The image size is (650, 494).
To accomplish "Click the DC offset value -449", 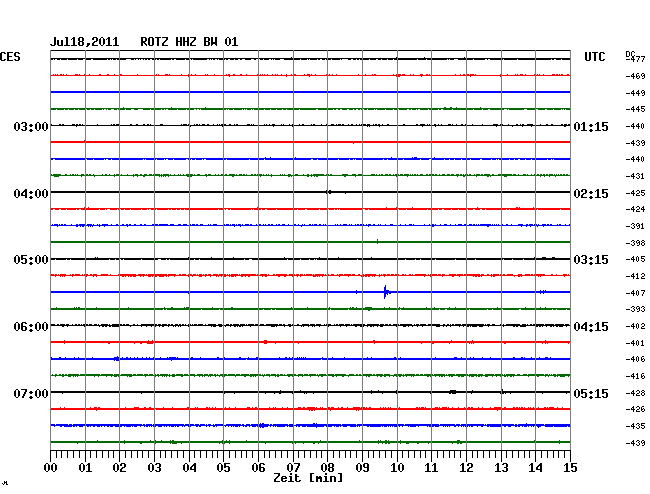I will [635, 93].
